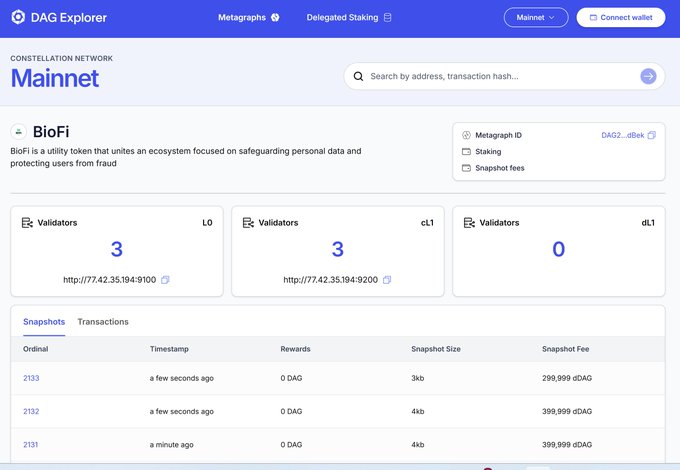Click the Ordinal column header

pos(36,349)
